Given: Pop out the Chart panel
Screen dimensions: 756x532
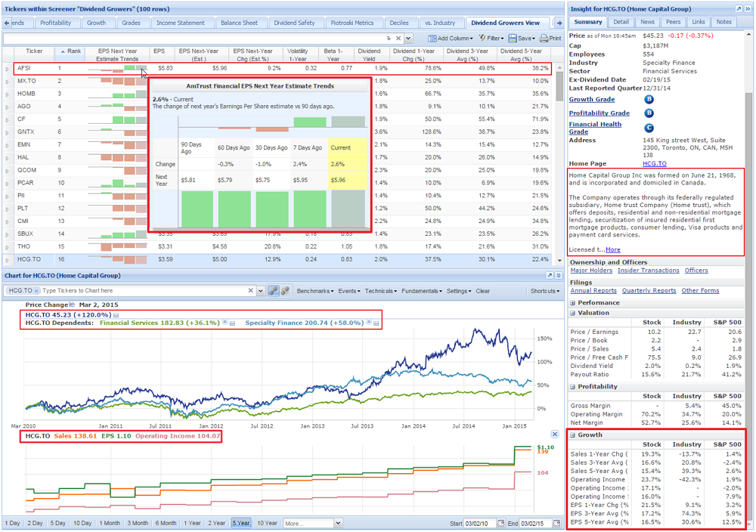Looking at the screenshot, I should click(x=550, y=276).
